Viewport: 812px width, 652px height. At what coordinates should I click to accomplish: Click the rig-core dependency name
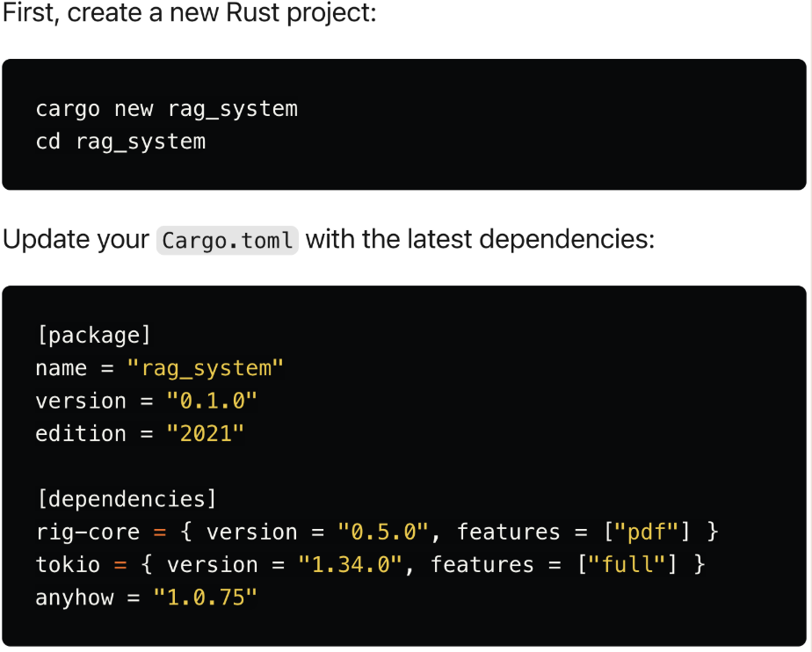click(87, 532)
